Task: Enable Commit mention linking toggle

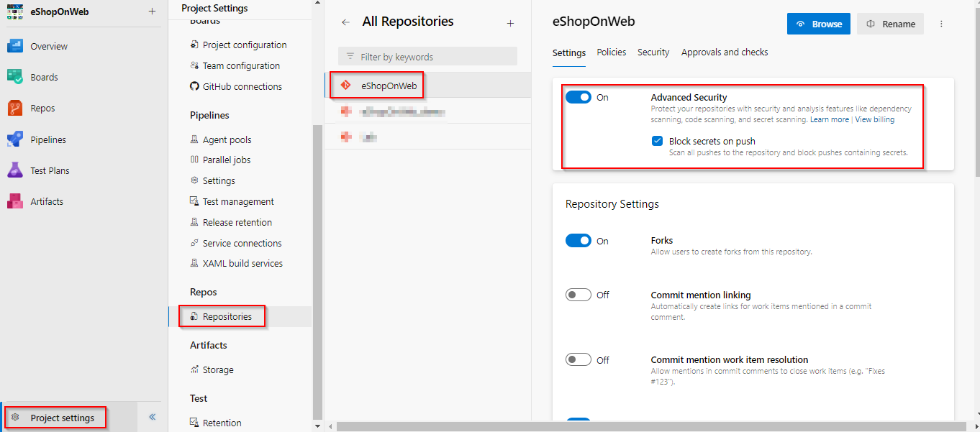Action: tap(579, 295)
